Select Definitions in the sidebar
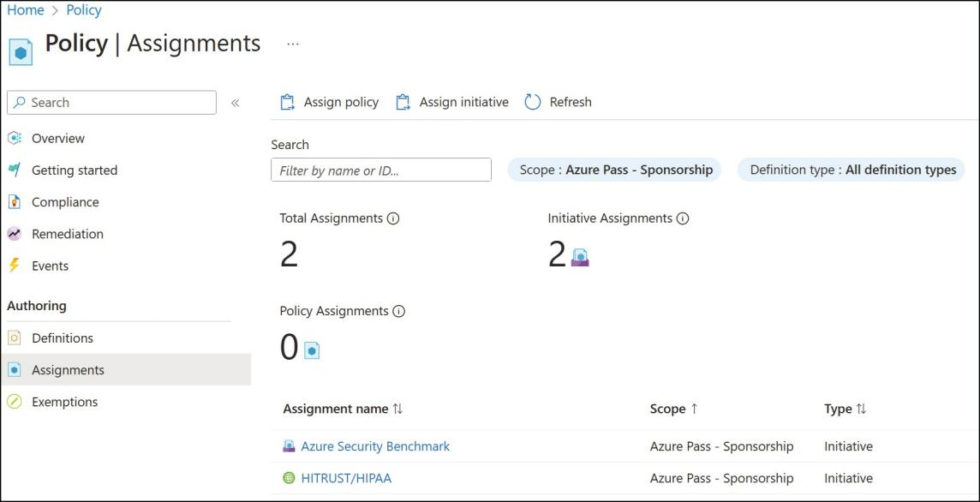Screen dimensions: 980x502 point(63,338)
